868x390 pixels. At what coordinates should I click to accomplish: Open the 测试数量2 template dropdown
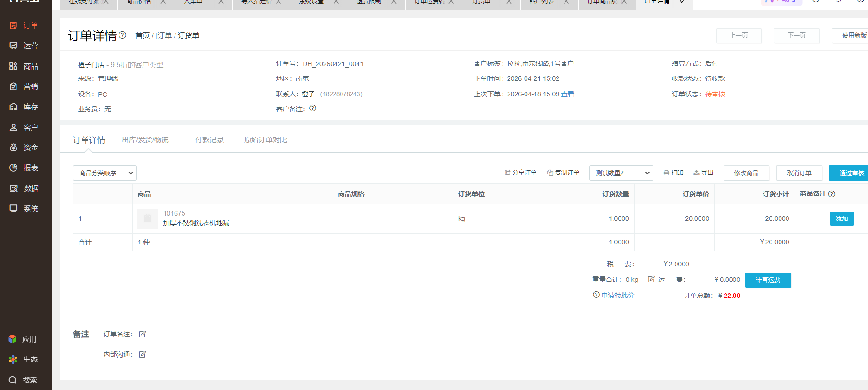coord(621,173)
